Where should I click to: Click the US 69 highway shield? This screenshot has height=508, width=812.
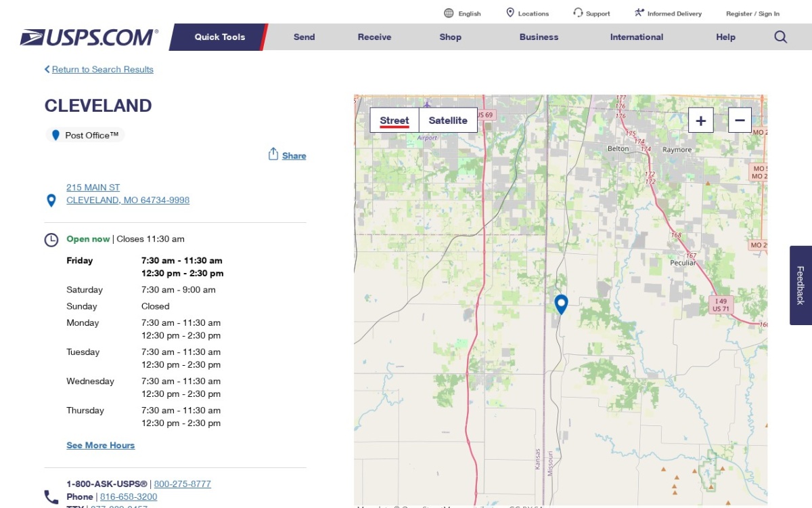[x=484, y=115]
